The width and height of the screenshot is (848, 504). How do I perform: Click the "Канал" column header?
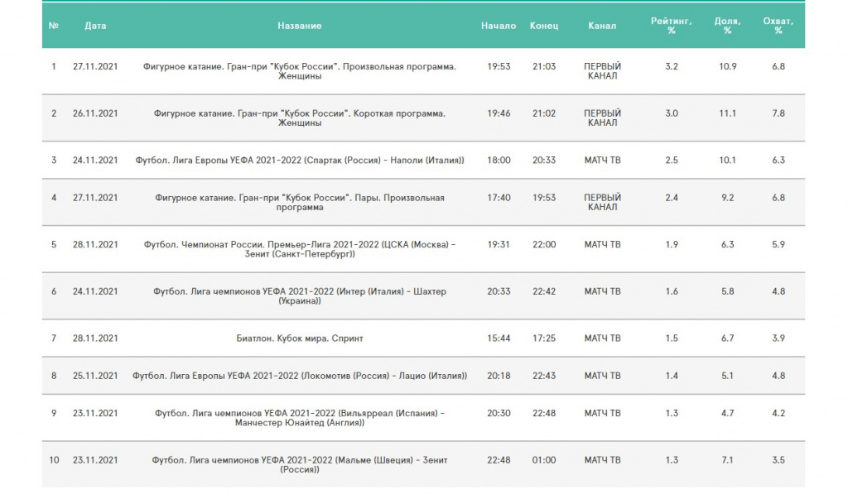tap(602, 26)
